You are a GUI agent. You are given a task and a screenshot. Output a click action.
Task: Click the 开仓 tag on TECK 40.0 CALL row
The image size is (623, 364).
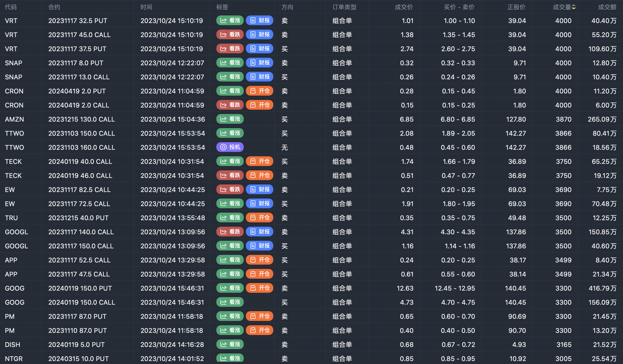click(x=259, y=161)
